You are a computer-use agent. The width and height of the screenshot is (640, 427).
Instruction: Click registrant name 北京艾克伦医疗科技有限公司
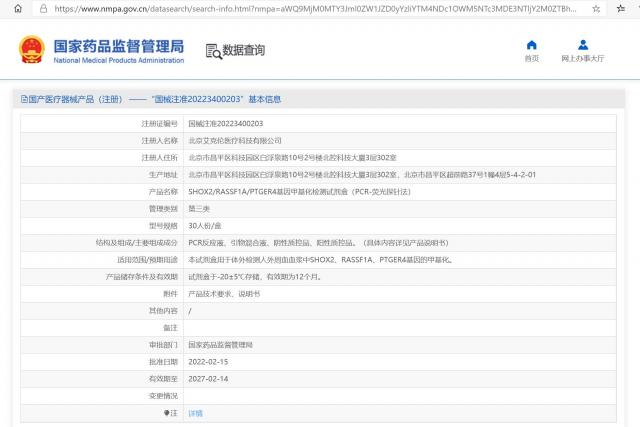coord(235,141)
